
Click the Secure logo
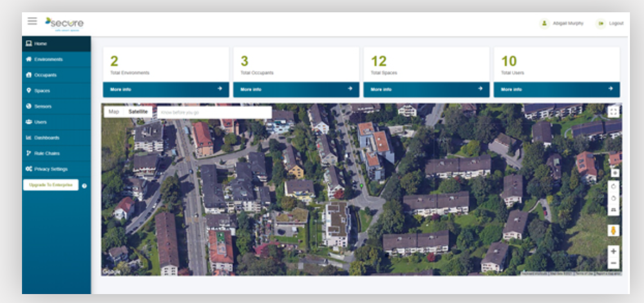pyautogui.click(x=64, y=24)
